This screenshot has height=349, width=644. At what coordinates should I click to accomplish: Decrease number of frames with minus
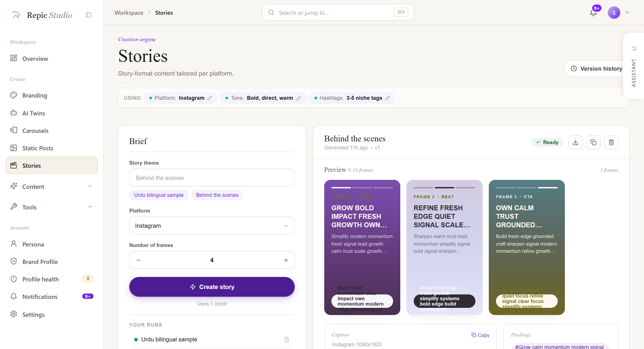coord(139,260)
